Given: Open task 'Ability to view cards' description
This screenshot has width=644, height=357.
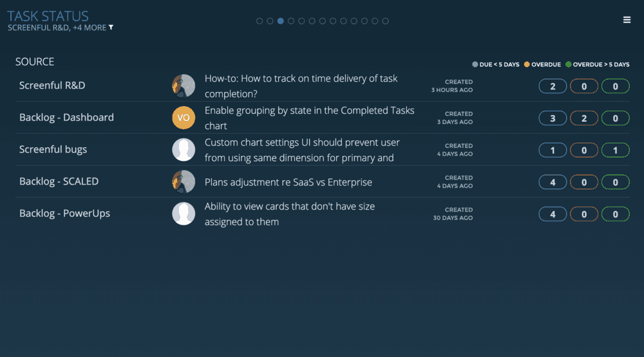Looking at the screenshot, I should [290, 214].
